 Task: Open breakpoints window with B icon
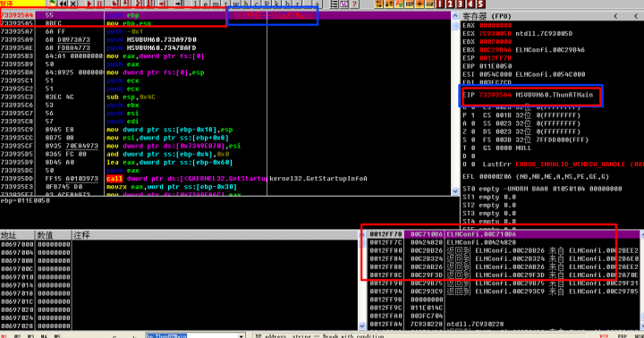287,4
